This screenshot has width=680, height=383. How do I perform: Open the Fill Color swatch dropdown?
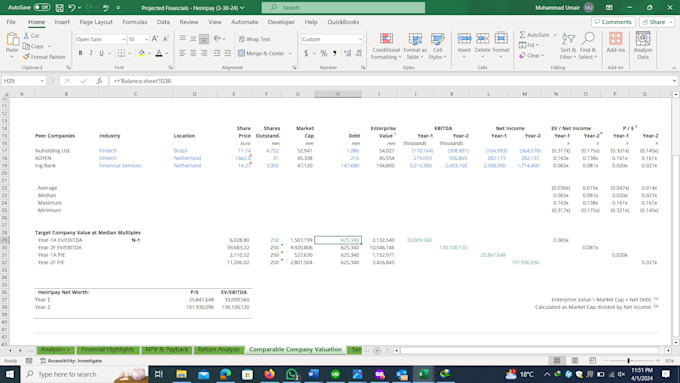149,53
